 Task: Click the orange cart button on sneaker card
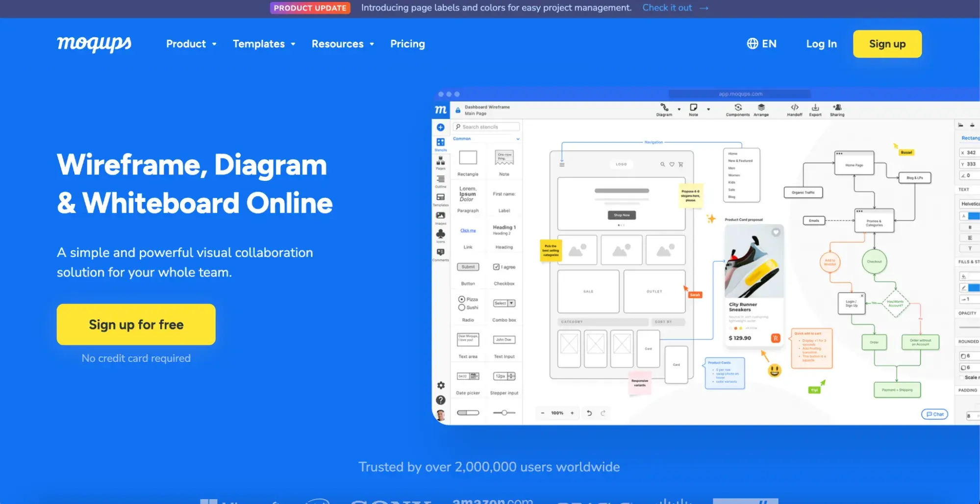(x=776, y=338)
